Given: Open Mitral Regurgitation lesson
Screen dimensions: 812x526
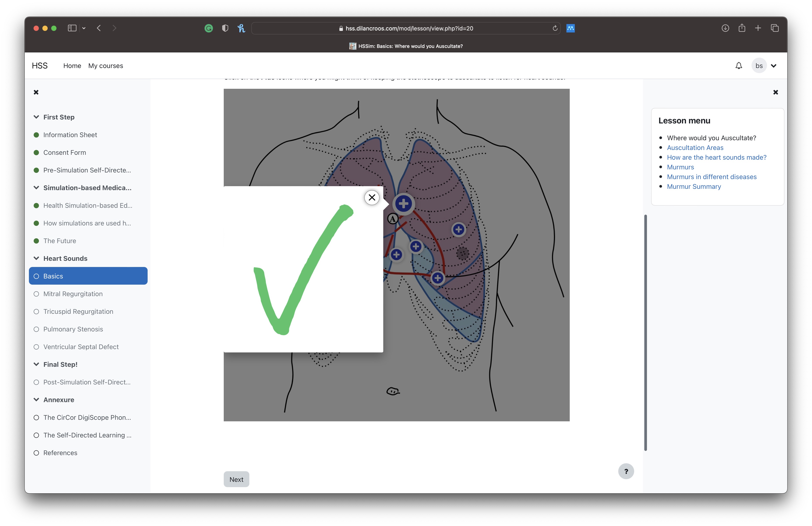Looking at the screenshot, I should pyautogui.click(x=73, y=294).
